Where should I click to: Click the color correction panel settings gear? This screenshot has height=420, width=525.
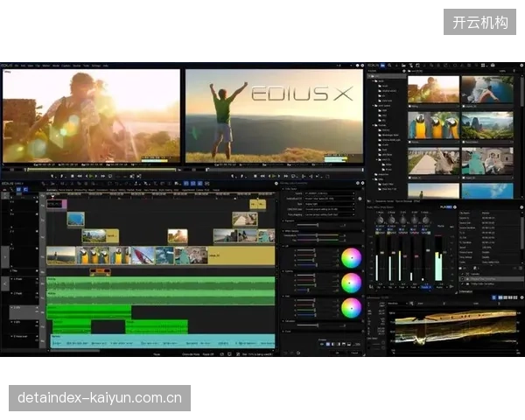pos(358,183)
